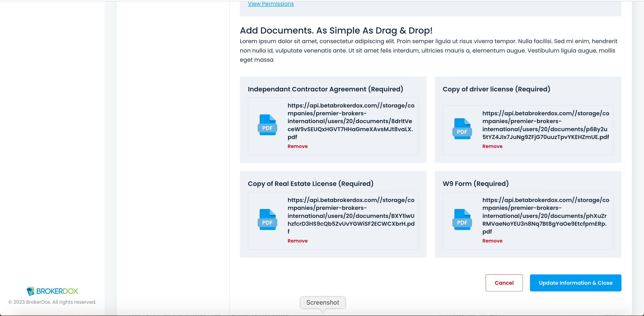Open the Real Estate License PDF URL text

click(351, 216)
